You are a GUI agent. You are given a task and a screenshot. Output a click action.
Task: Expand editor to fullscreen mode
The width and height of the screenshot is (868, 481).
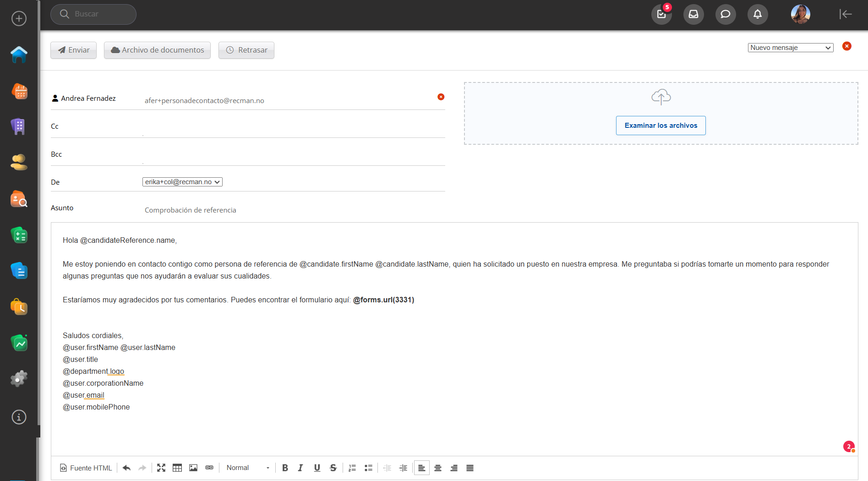pyautogui.click(x=161, y=468)
